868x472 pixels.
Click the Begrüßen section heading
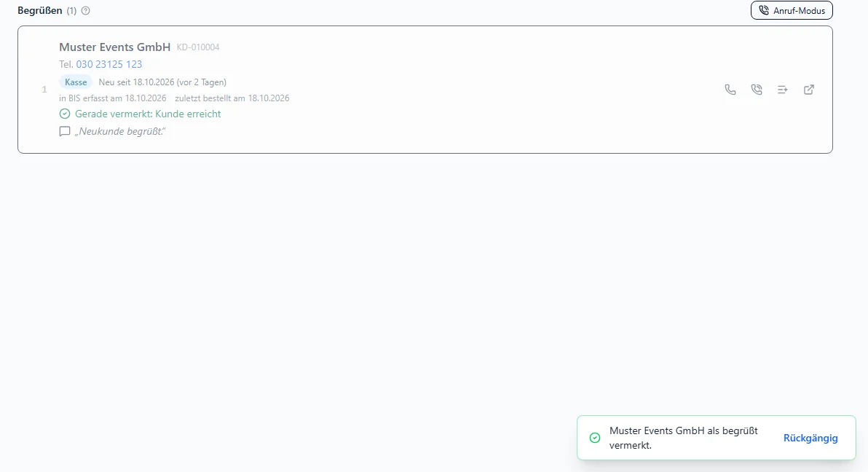pyautogui.click(x=40, y=10)
